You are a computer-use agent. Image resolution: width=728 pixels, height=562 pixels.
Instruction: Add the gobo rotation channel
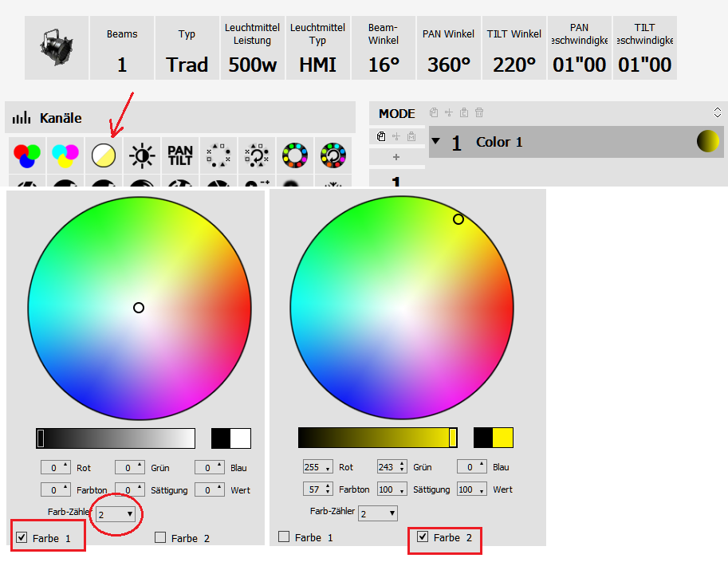tap(257, 155)
